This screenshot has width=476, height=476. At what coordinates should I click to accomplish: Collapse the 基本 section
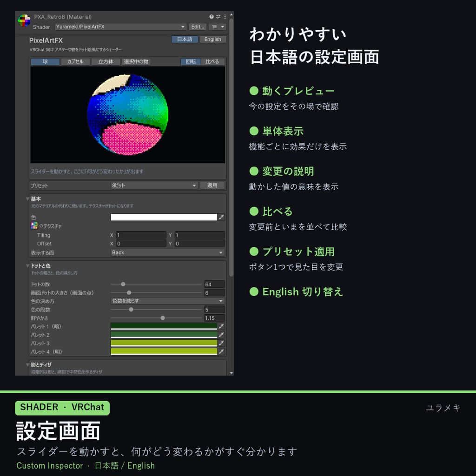(x=27, y=199)
